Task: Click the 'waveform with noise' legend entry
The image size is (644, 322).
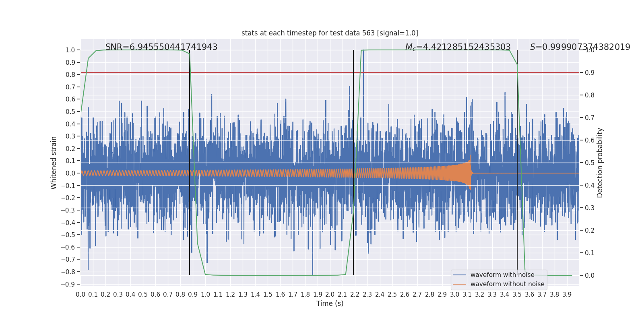Action: point(502,275)
